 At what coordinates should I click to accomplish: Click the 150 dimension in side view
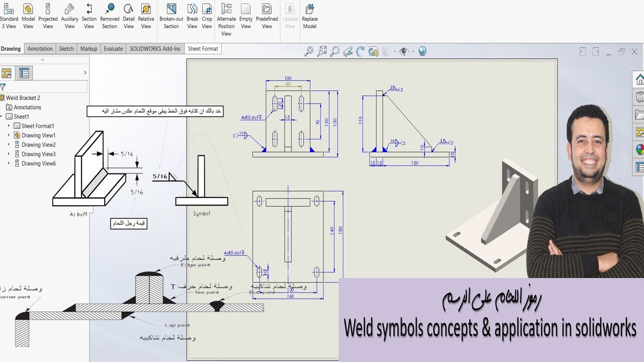tap(415, 162)
